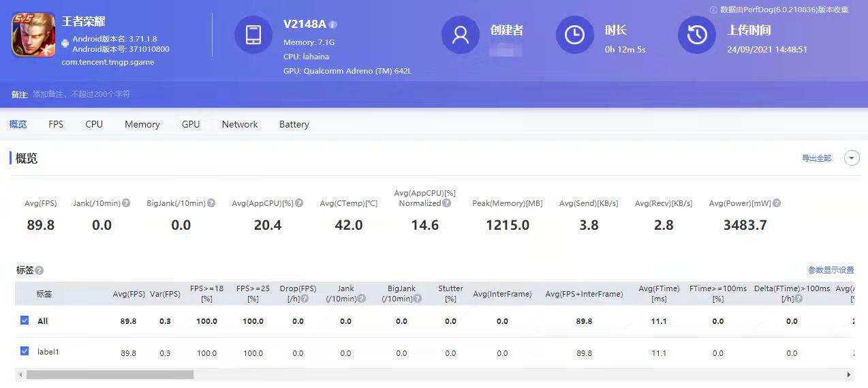Click the Var(FPS) column header

(165, 294)
